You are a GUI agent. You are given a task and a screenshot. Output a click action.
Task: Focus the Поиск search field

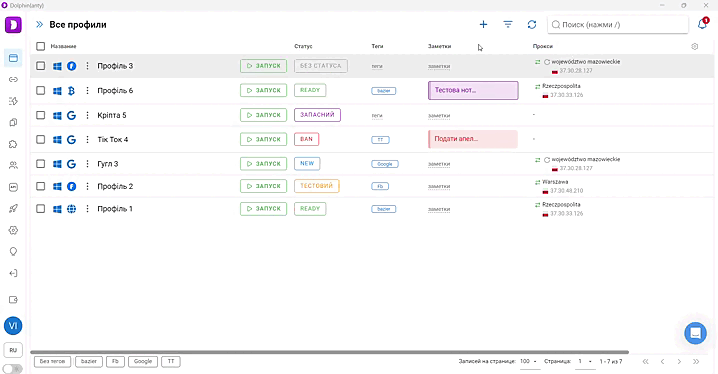coord(618,25)
